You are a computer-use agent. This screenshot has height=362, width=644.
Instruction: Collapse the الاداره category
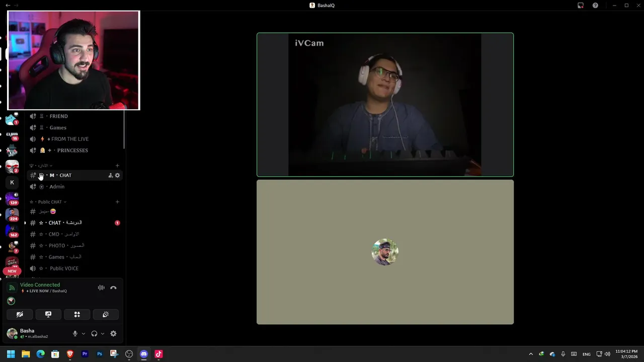41,165
